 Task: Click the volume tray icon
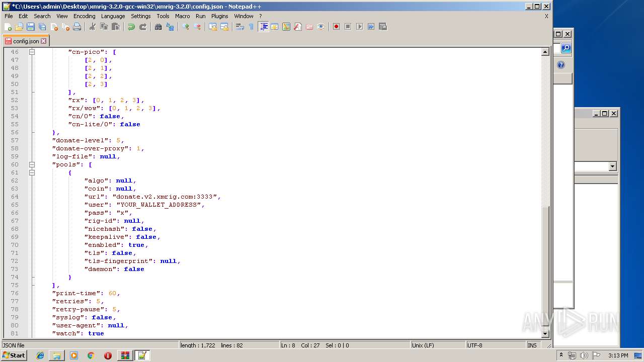click(x=584, y=355)
